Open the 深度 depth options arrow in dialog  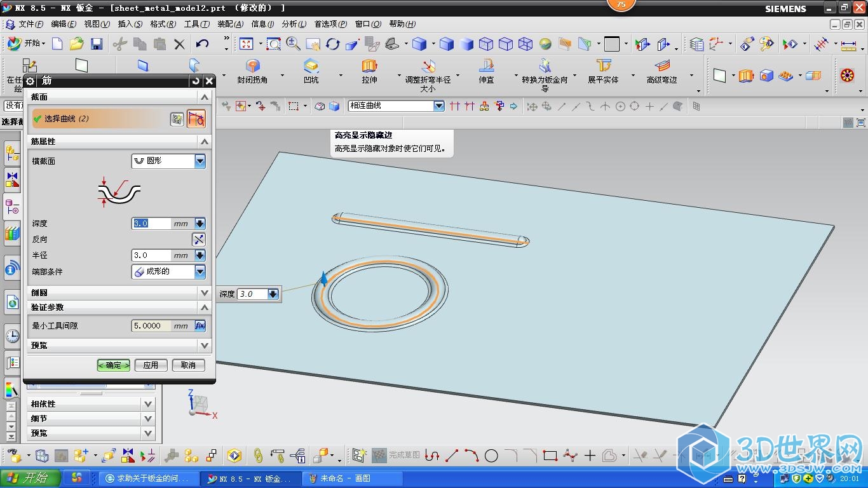point(200,224)
